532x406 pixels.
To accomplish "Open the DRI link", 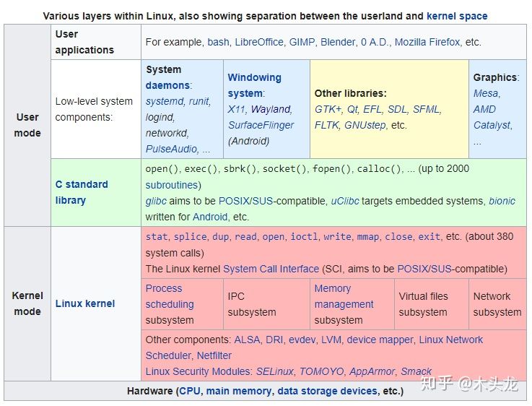I will 274,340.
